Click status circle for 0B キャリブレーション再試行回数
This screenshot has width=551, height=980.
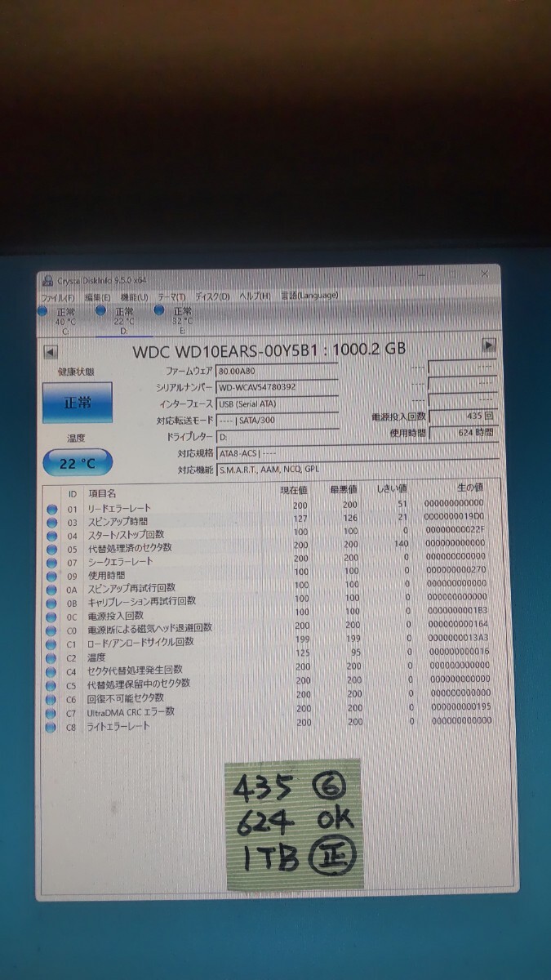click(x=52, y=604)
